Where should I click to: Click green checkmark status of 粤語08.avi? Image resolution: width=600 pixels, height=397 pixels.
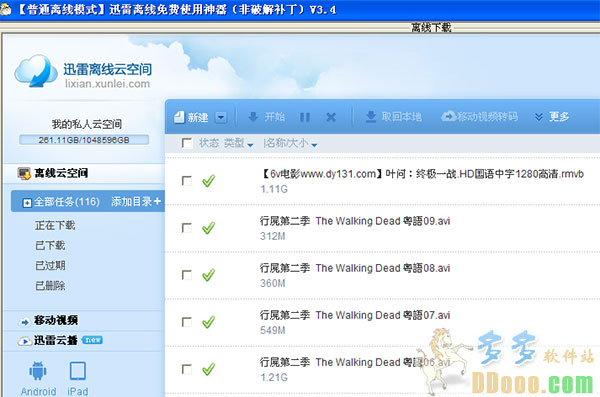209,275
